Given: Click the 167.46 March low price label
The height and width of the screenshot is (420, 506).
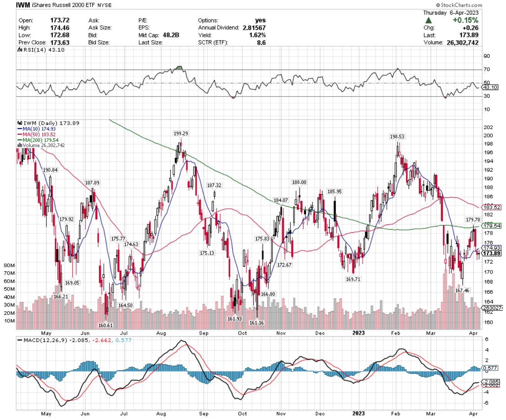Looking at the screenshot, I should click(x=462, y=290).
